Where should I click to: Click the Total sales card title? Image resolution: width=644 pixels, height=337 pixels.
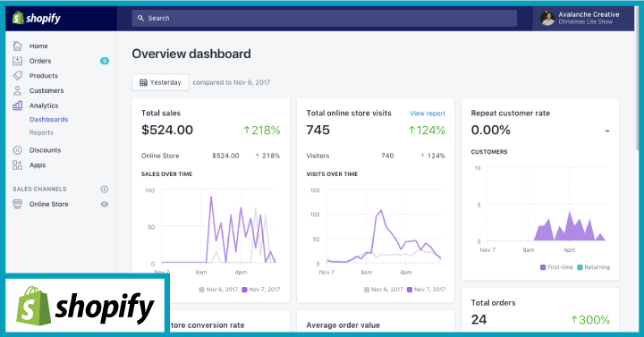[161, 114]
